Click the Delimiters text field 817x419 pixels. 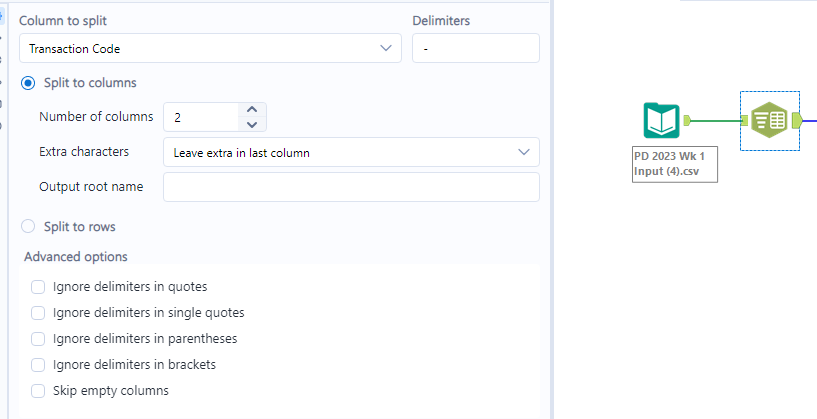(x=475, y=48)
